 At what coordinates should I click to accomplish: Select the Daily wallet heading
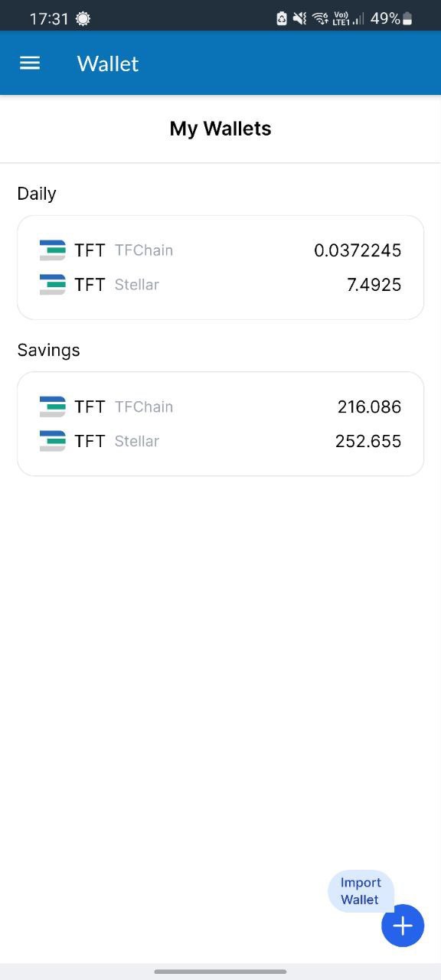pos(37,194)
